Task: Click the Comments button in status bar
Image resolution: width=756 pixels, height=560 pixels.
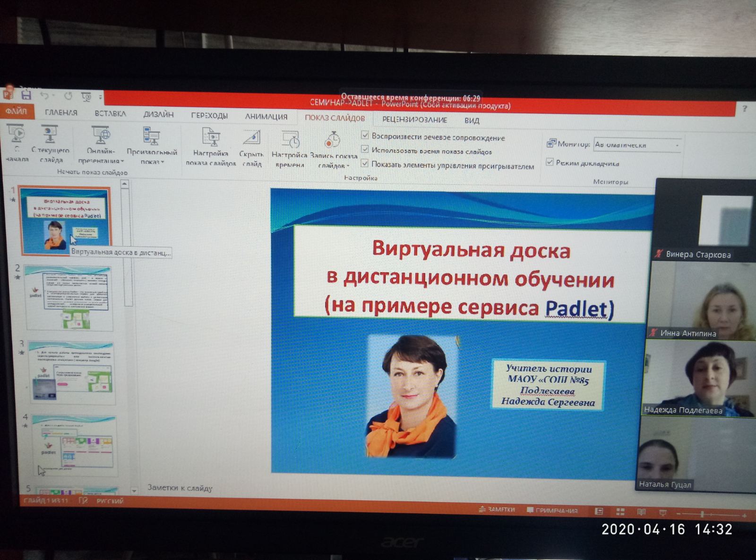Action: (x=552, y=510)
